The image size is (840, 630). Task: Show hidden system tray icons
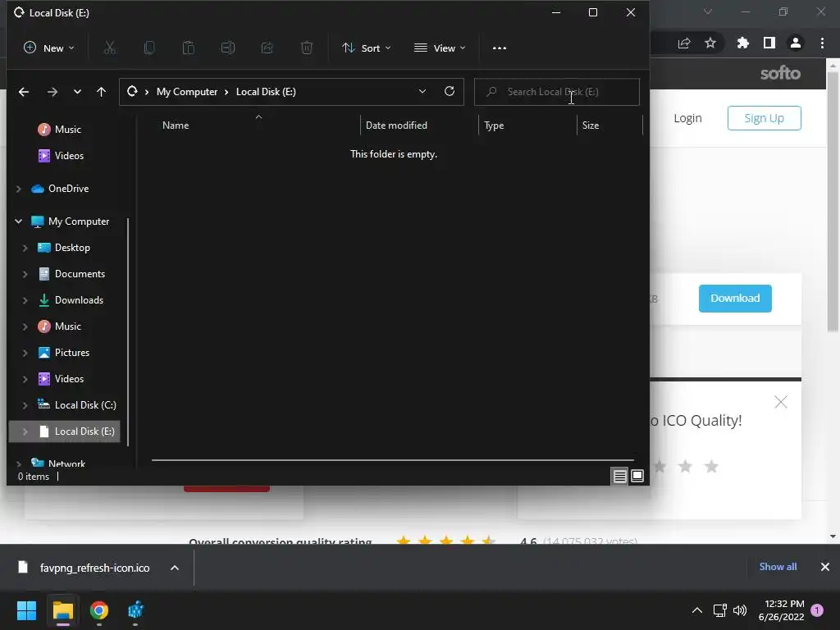coord(697,610)
